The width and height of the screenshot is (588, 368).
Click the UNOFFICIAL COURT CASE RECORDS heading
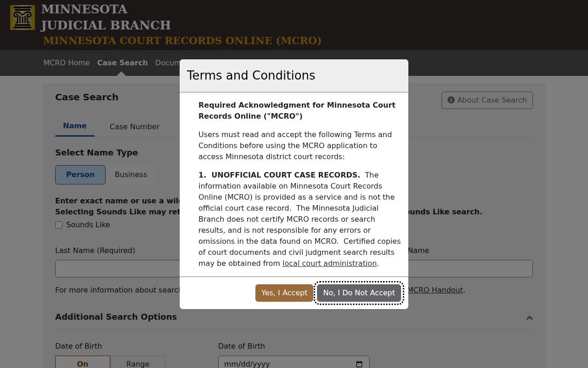(286, 175)
